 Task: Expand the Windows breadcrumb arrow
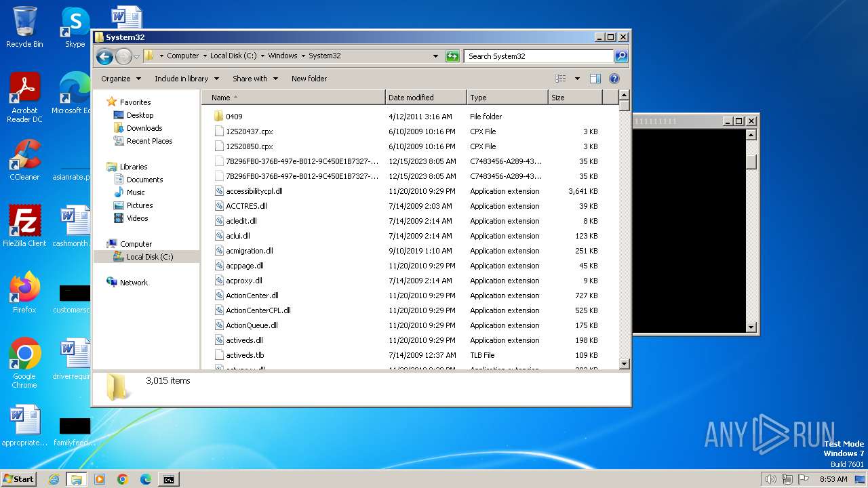pyautogui.click(x=302, y=56)
